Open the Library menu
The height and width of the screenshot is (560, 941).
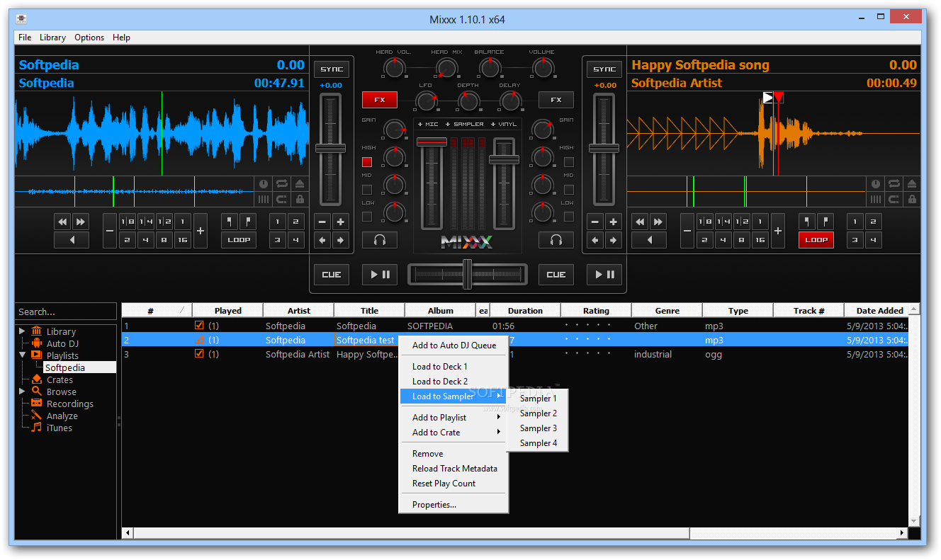[52, 38]
